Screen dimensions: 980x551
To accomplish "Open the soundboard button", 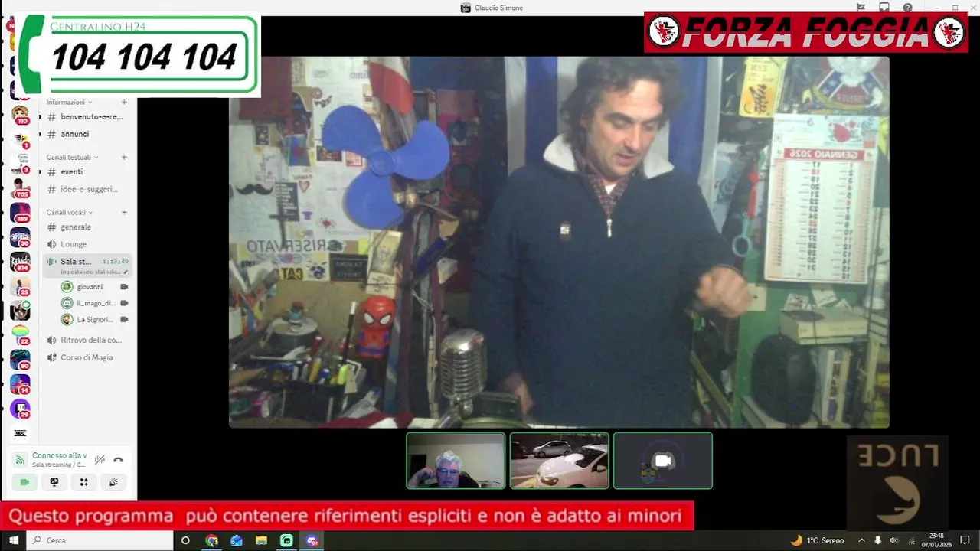I will [x=113, y=482].
